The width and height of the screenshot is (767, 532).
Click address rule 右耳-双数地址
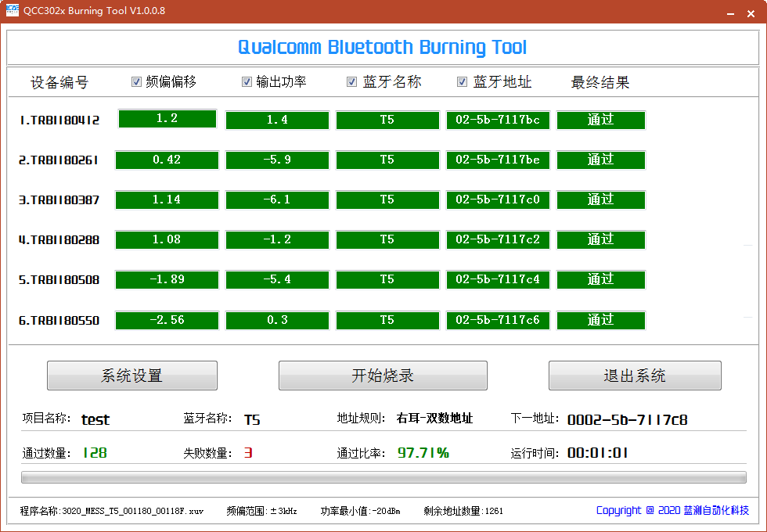435,419
